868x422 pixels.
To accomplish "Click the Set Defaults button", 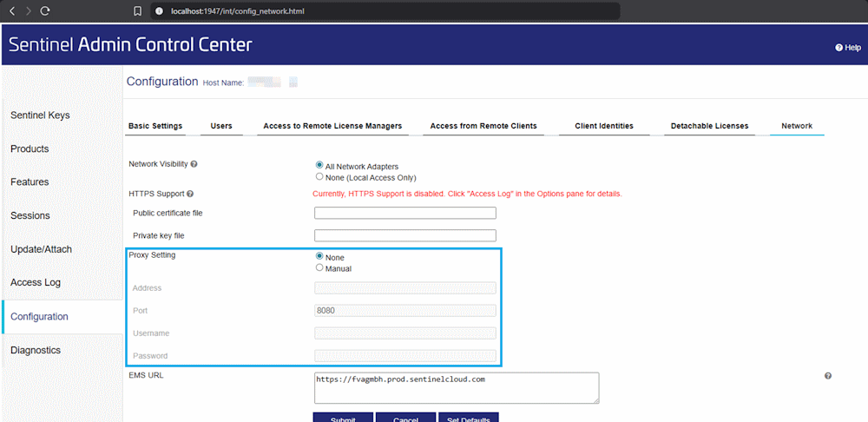I will click(468, 418).
